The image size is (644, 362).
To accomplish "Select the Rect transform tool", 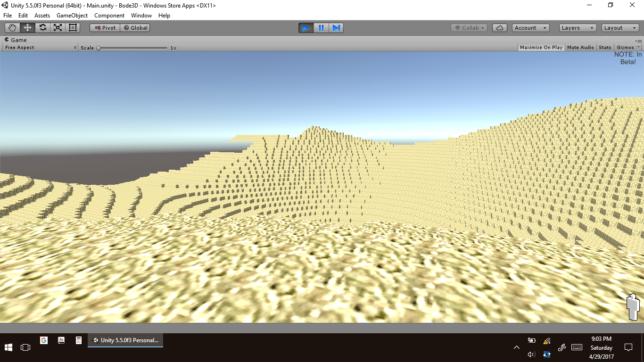I will (73, 28).
